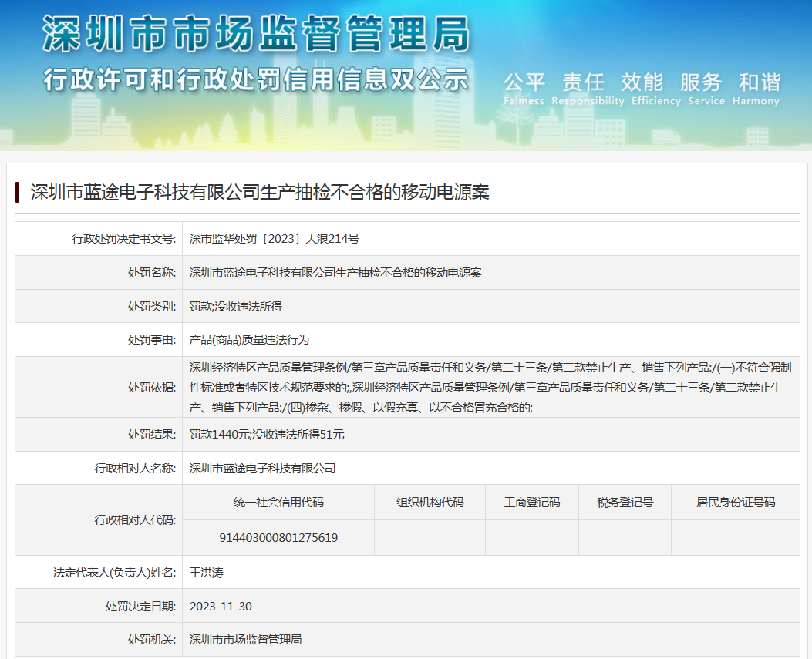
Task: Click the 处罚类别 label
Action: [152, 306]
